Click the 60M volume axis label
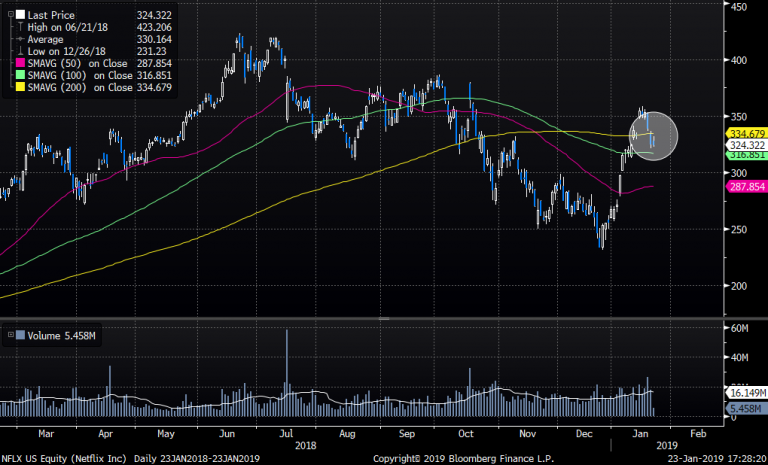 [740, 328]
